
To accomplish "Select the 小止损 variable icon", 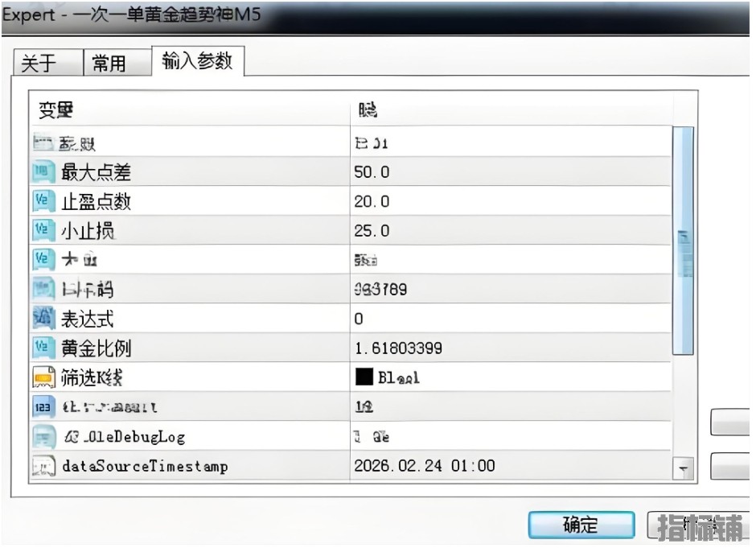I will pyautogui.click(x=43, y=231).
